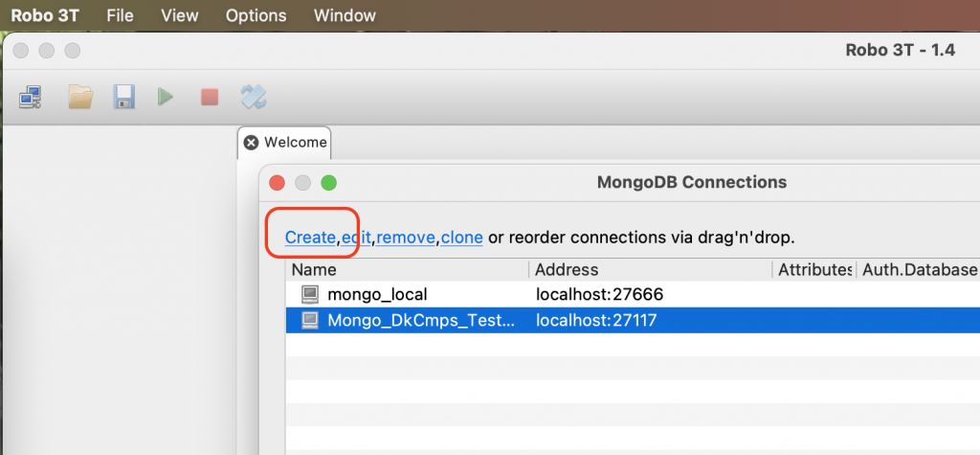This screenshot has height=455, width=980.
Task: Click the localhost:27666 address cell
Action: tap(599, 294)
